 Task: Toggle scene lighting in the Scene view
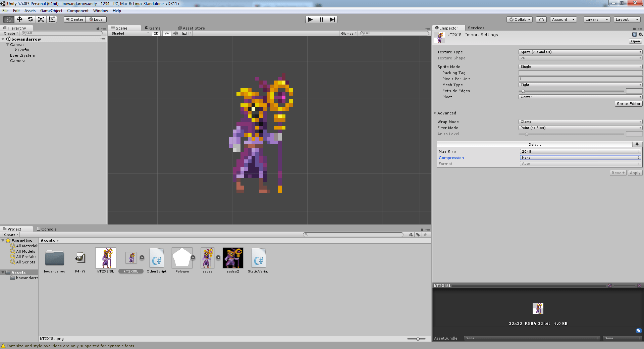coord(167,33)
